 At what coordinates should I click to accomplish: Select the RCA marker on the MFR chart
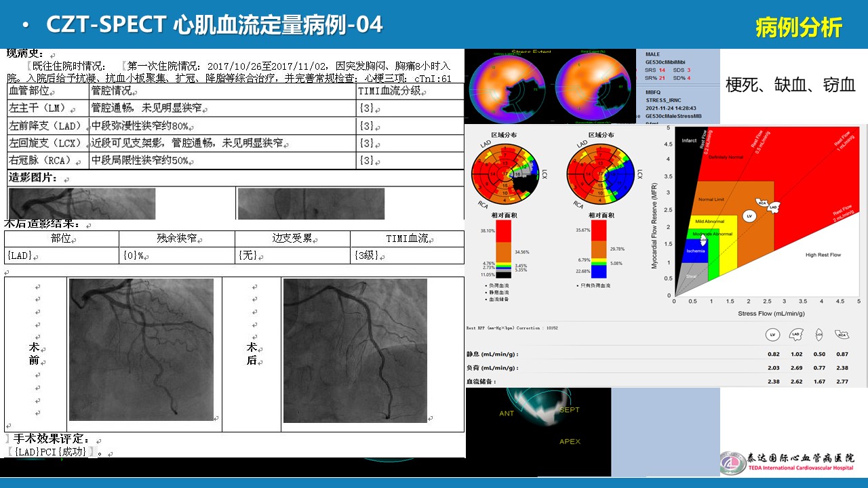coord(763,203)
